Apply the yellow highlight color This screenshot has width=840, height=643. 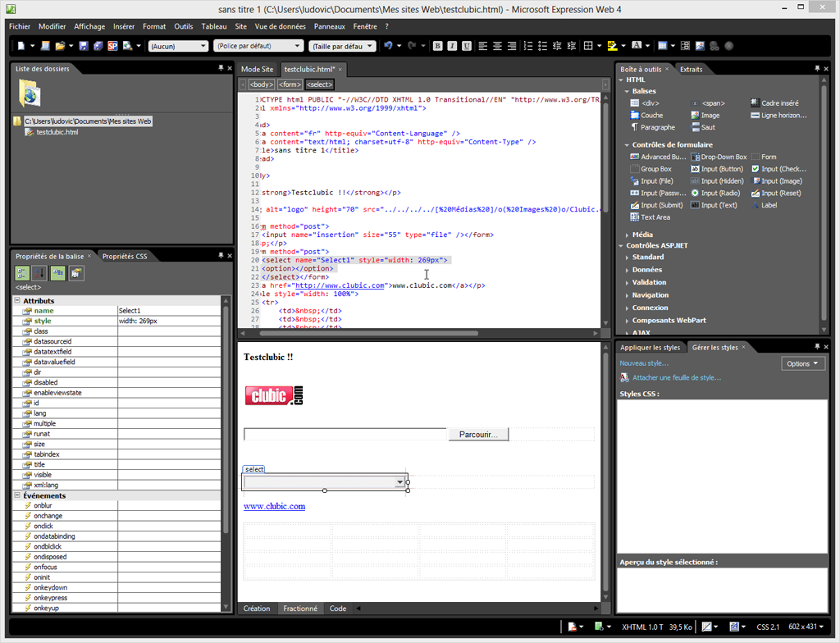[612, 46]
